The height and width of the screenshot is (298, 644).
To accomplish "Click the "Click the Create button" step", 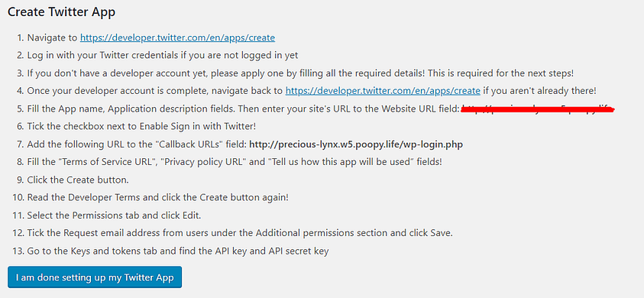I will coord(78,180).
